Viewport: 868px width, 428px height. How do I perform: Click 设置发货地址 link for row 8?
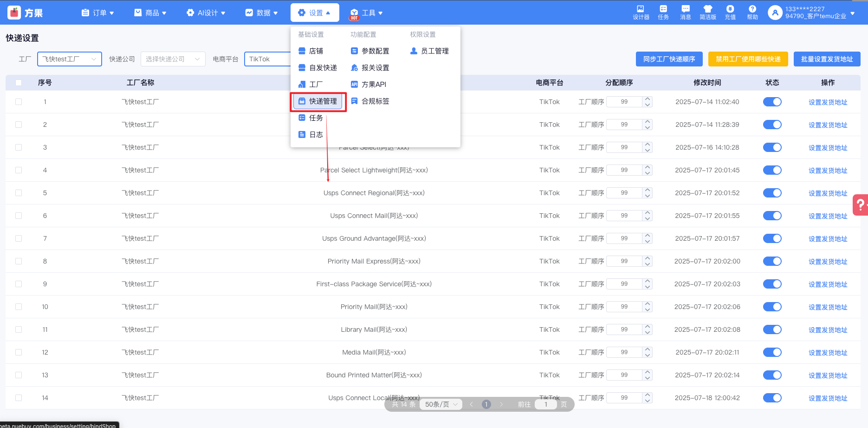[828, 262]
